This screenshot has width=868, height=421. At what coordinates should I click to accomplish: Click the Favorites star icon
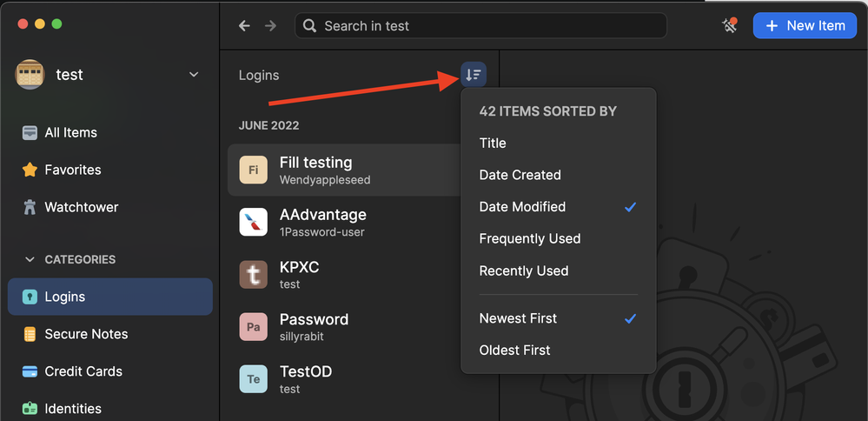coord(30,170)
